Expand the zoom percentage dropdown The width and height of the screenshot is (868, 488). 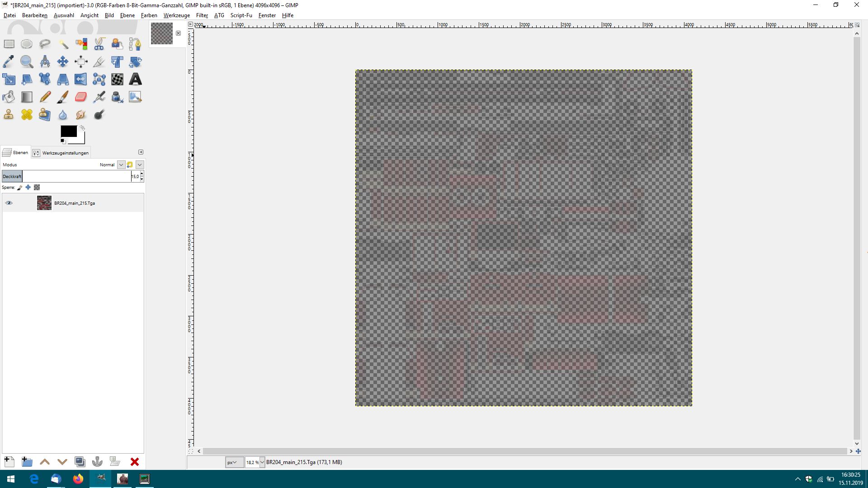[262, 462]
